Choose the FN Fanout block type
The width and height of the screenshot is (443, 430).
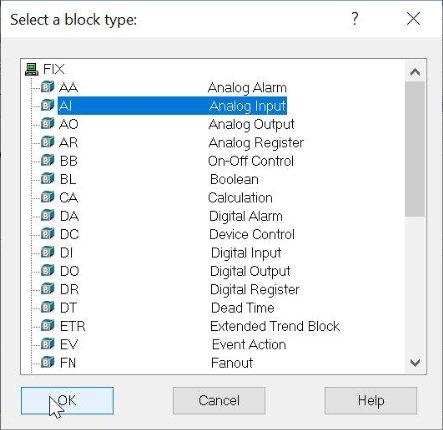(x=156, y=363)
